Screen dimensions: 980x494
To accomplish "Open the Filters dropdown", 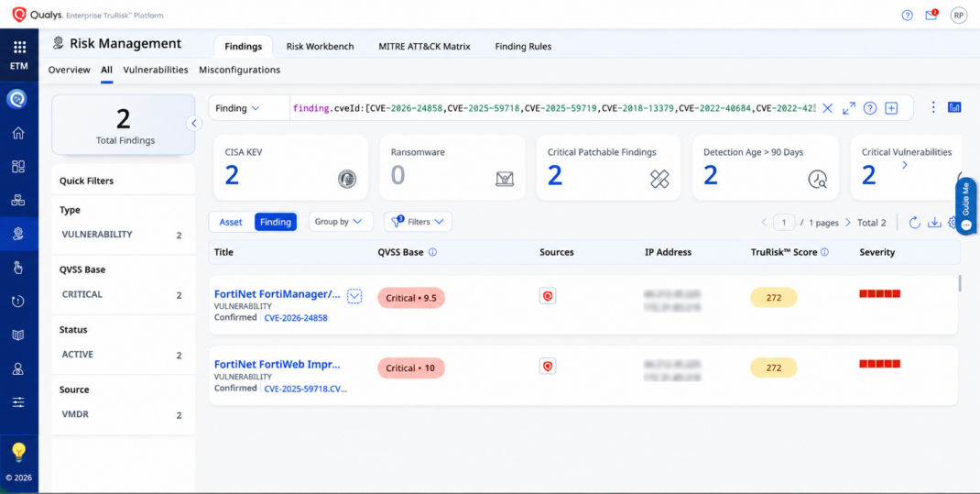I will [418, 222].
